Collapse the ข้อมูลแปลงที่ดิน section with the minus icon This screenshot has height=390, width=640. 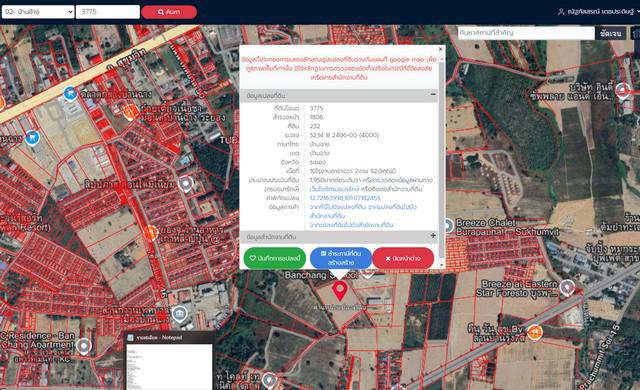(433, 94)
